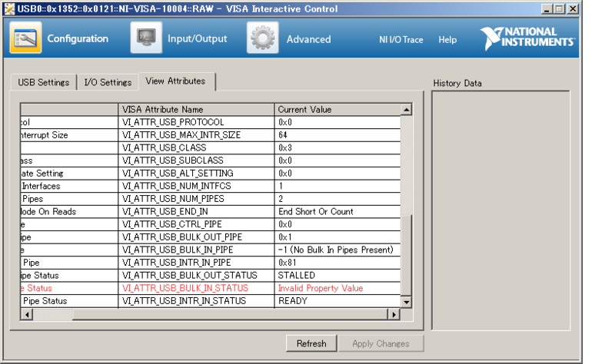
Task: Click the table scroll down arrow
Action: 407,302
